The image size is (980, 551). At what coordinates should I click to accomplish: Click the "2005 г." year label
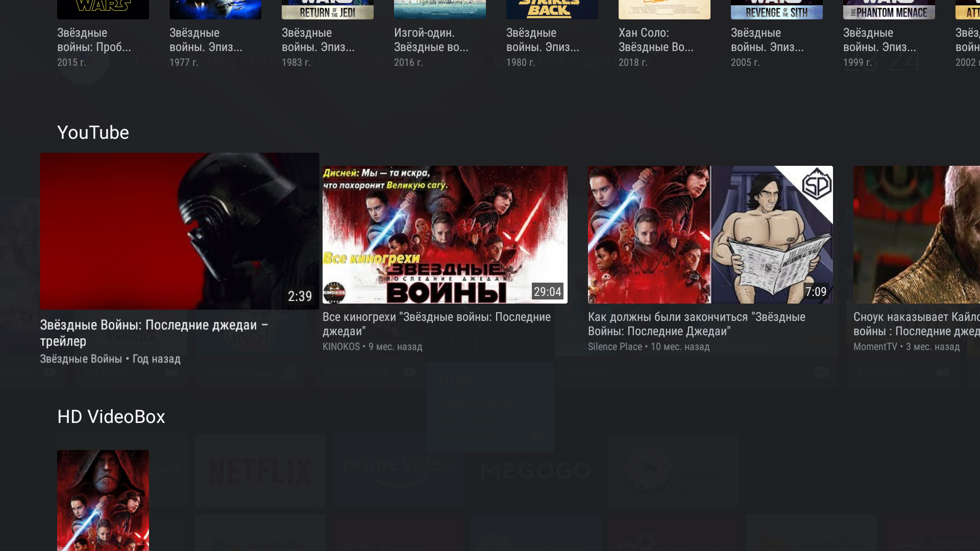pos(745,62)
